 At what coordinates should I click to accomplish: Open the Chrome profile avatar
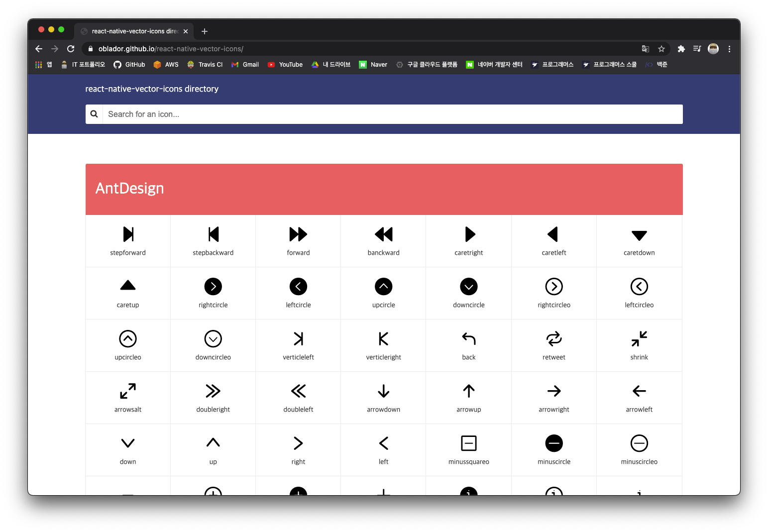[713, 49]
